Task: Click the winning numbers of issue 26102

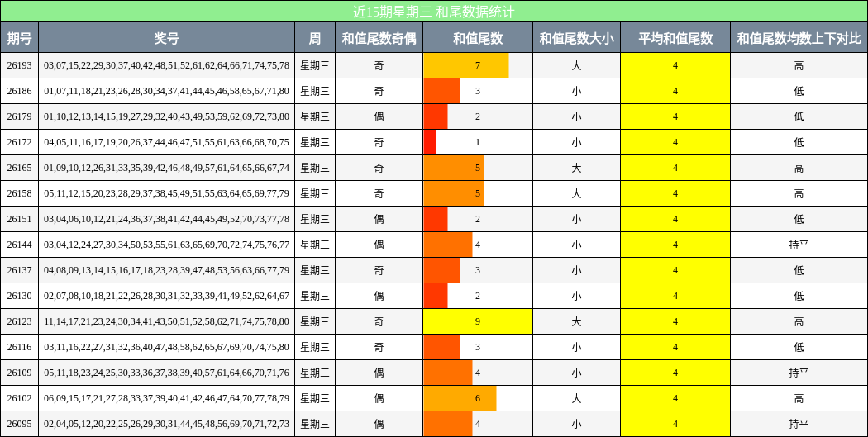Action: coord(167,398)
